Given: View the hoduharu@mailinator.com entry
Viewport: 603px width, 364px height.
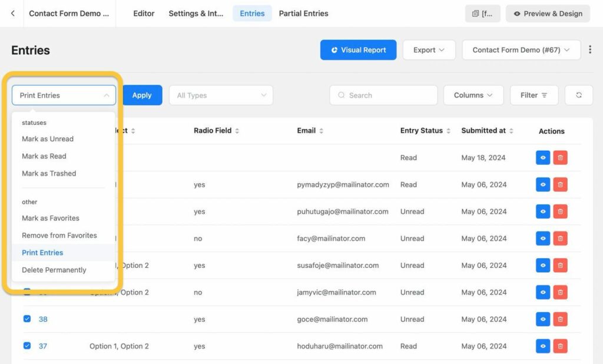Looking at the screenshot, I should click(x=542, y=346).
